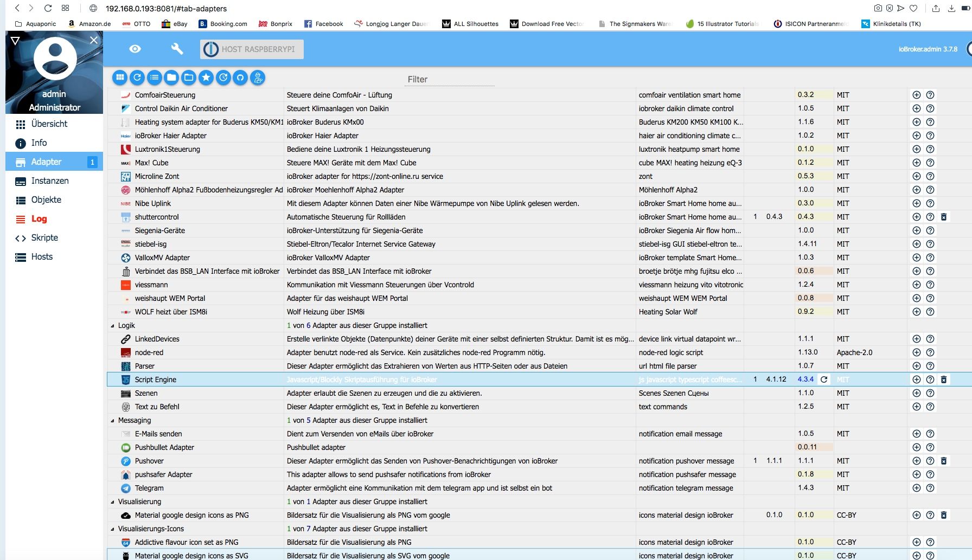Select the LinkedDevices adapter name
This screenshot has height=560, width=972.
(x=157, y=339)
